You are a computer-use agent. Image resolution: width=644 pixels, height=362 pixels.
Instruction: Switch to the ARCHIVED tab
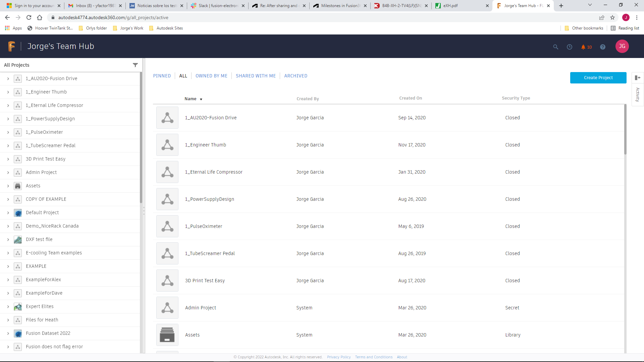[x=296, y=76]
